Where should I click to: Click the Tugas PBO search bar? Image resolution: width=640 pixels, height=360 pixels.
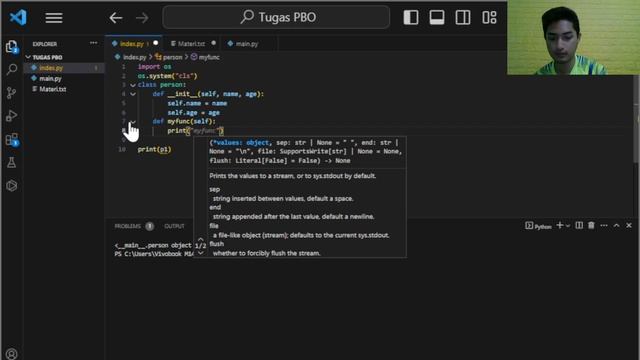(276, 17)
